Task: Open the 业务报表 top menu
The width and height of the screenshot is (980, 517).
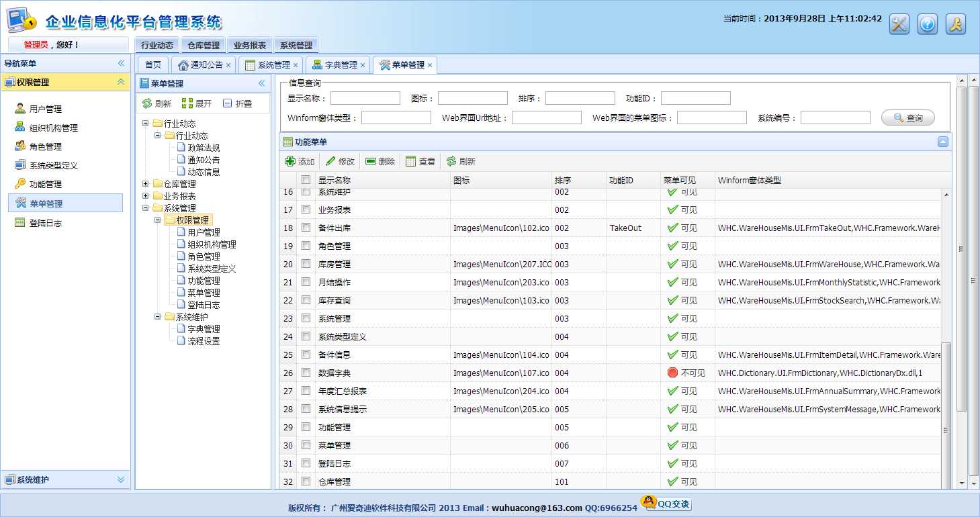Action: 250,46
